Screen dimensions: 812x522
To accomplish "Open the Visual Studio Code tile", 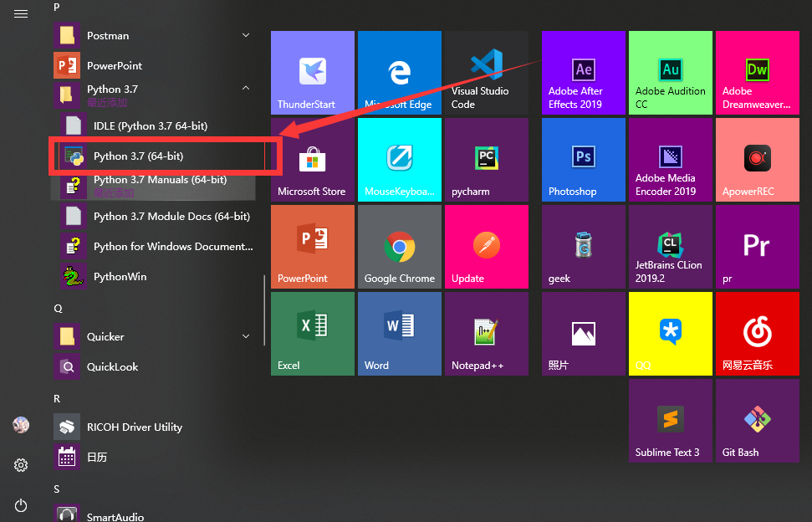I will tap(486, 73).
